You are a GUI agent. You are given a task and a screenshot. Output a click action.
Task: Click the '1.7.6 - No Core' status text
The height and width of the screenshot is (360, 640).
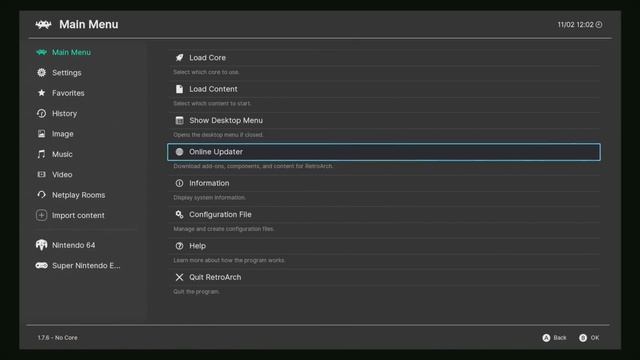58,338
